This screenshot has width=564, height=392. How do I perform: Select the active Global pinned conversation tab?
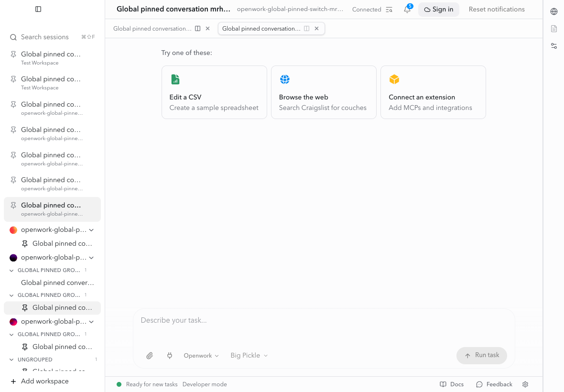pyautogui.click(x=261, y=29)
